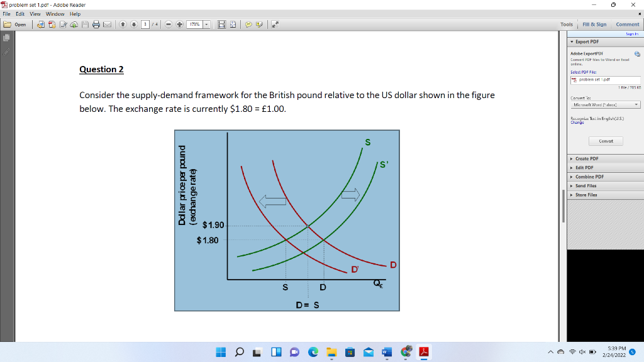Go to the previous page with the up arrow
The image size is (644, 362).
tap(123, 25)
